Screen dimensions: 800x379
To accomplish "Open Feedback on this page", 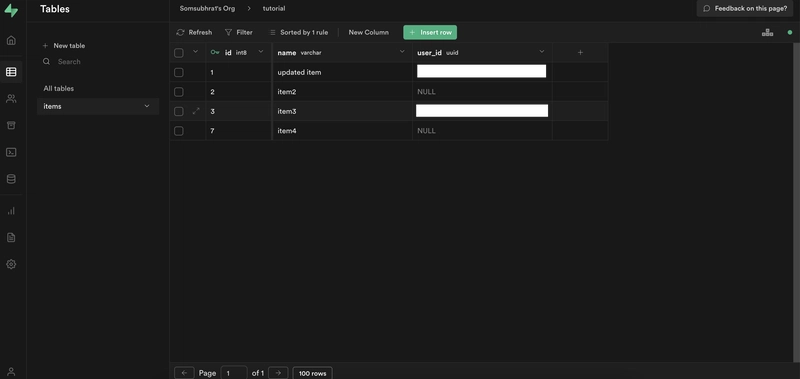I will pyautogui.click(x=745, y=9).
